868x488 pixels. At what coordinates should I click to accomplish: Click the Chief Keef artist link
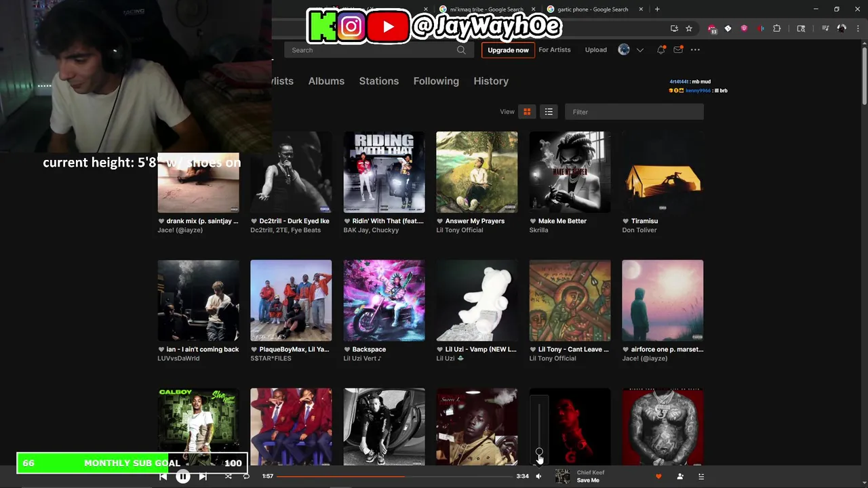point(590,472)
